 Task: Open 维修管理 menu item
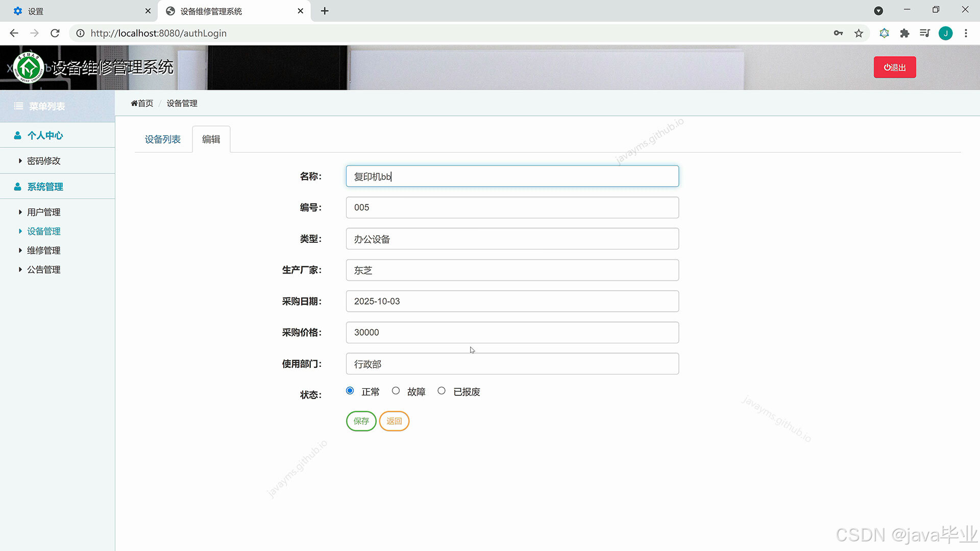tap(43, 251)
